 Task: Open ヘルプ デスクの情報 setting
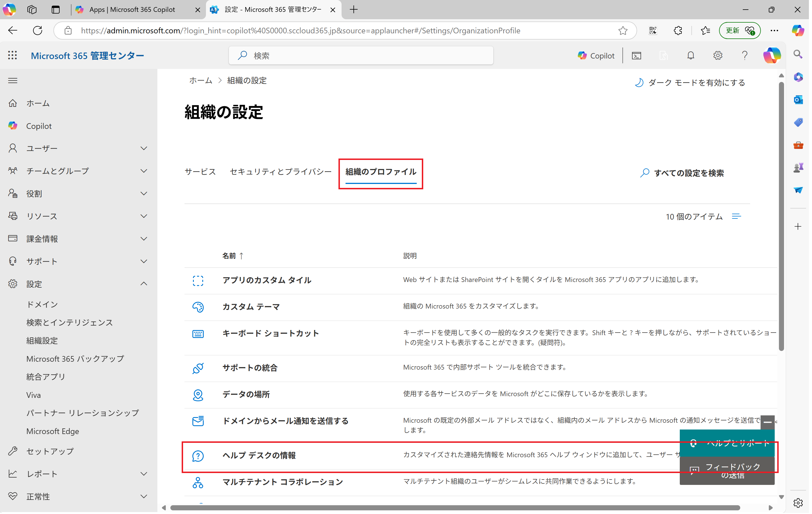(x=259, y=455)
